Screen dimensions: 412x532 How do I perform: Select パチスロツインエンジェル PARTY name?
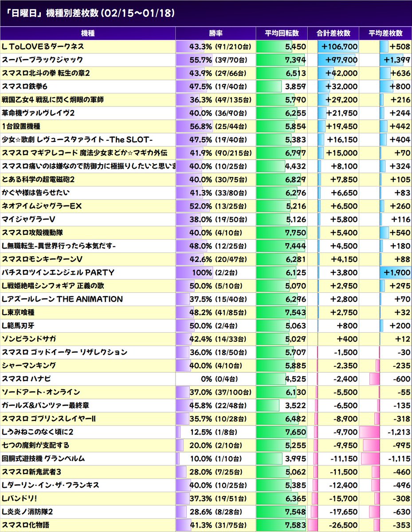click(x=58, y=272)
